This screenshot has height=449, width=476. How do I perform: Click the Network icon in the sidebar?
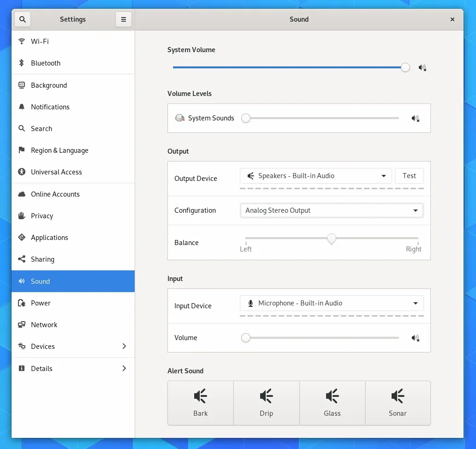(22, 324)
